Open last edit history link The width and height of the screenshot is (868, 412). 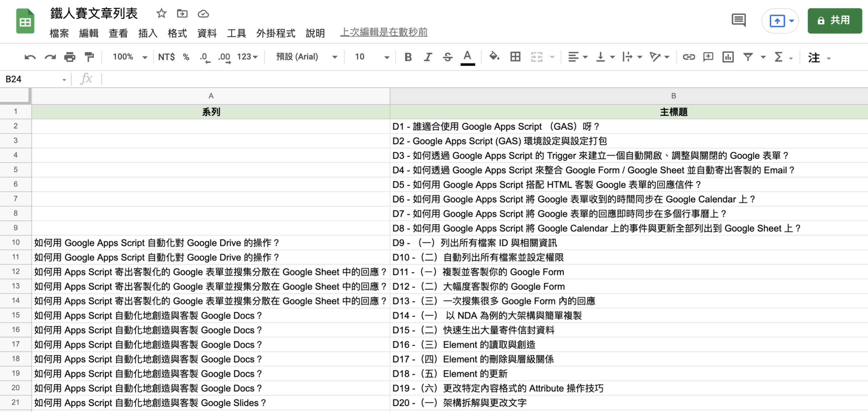pyautogui.click(x=384, y=32)
